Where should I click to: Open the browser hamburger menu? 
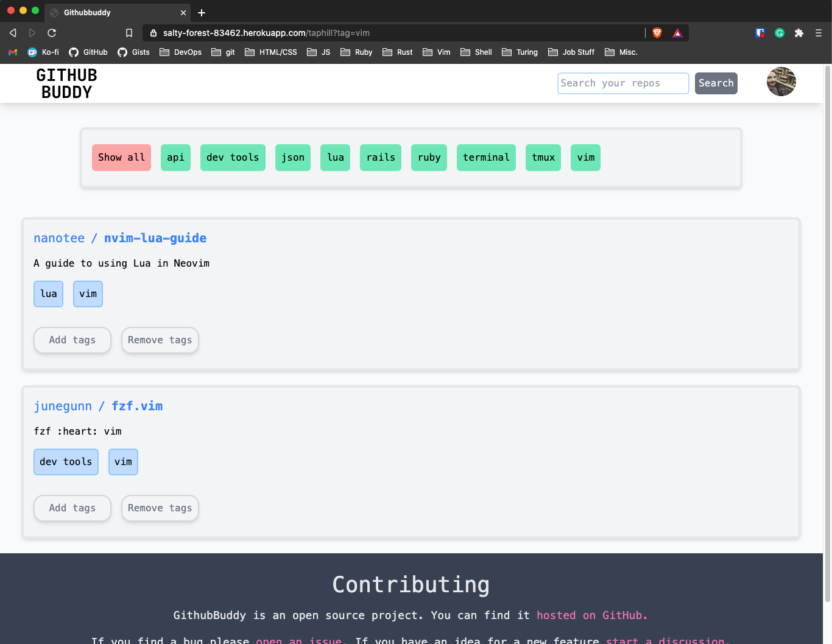click(x=819, y=33)
